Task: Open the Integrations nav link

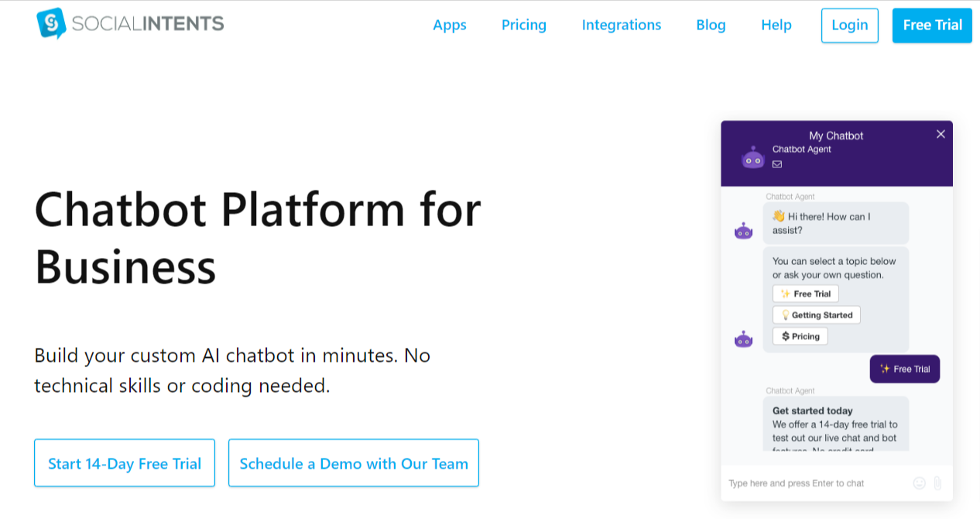Action: coord(622,25)
